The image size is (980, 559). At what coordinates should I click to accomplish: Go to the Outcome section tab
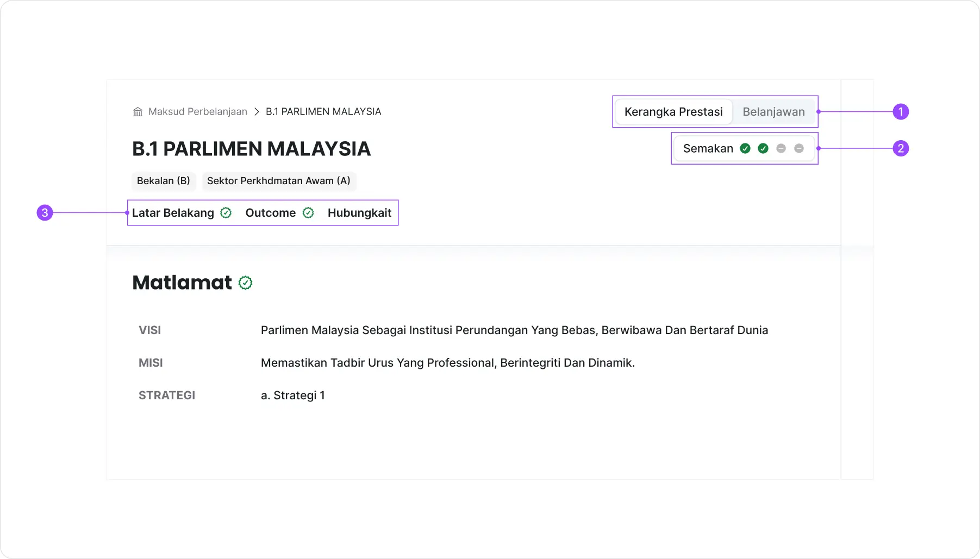[x=270, y=213]
